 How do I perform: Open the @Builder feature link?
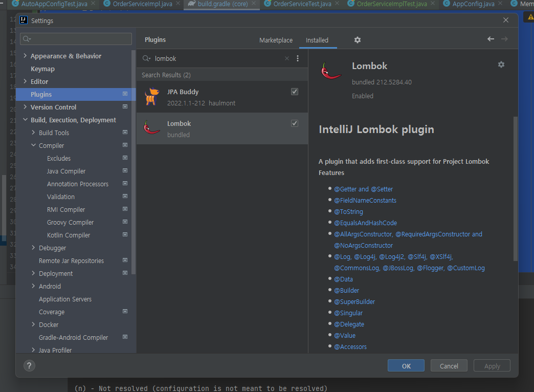(347, 290)
